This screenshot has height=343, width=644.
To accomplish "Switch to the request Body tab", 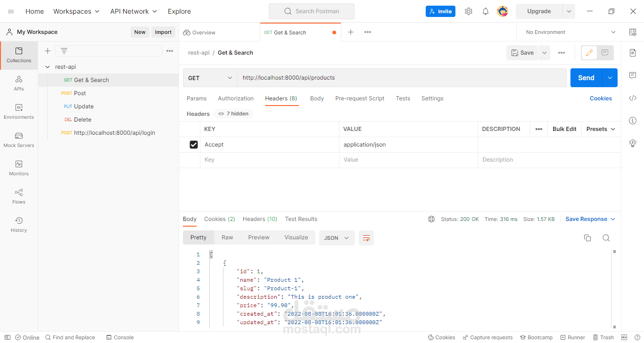I will click(x=317, y=98).
